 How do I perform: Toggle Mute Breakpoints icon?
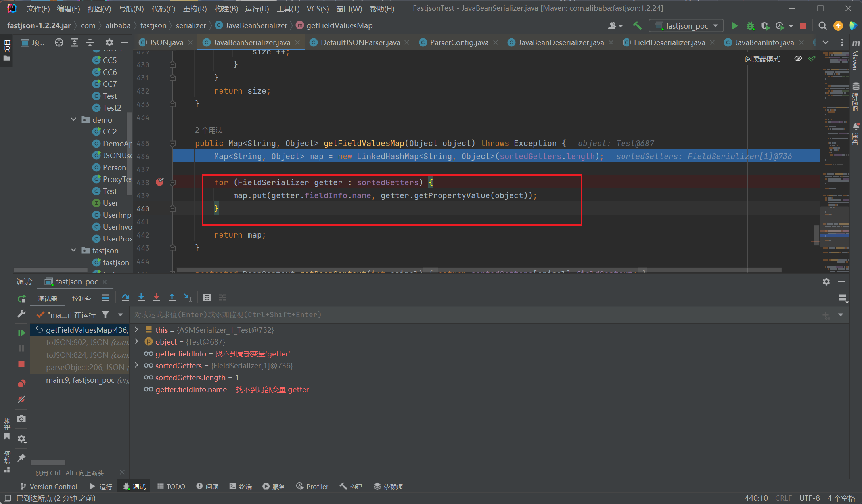tap(21, 399)
